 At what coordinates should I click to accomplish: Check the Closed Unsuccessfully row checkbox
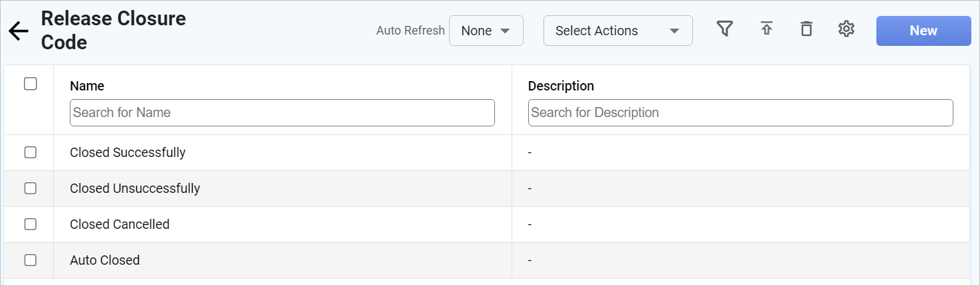30,188
